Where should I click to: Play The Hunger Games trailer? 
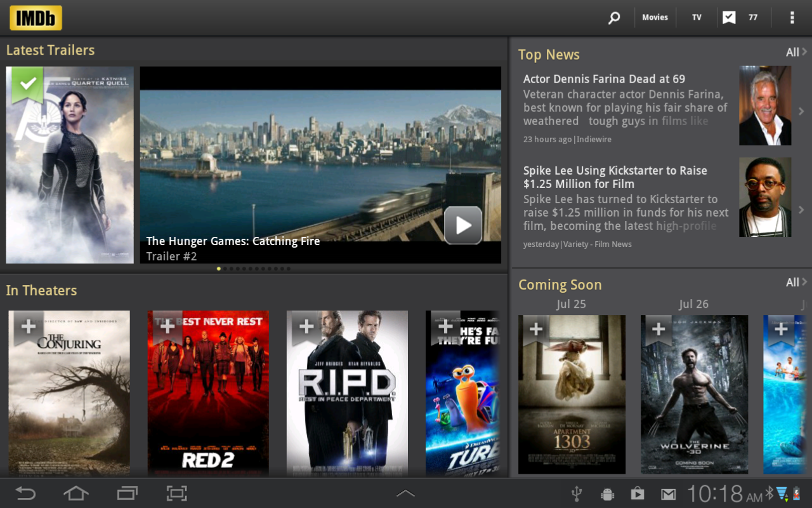pos(462,225)
